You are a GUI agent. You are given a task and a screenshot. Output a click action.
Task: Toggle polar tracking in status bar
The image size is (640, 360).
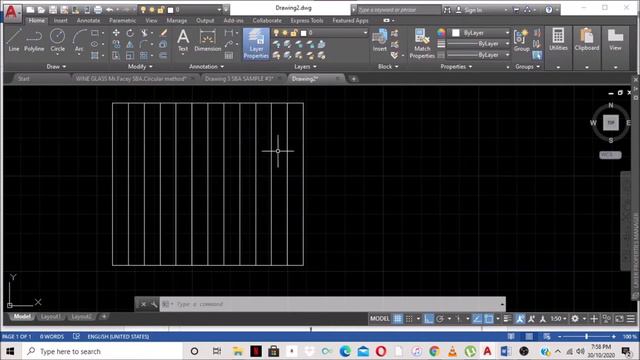[x=440, y=319]
